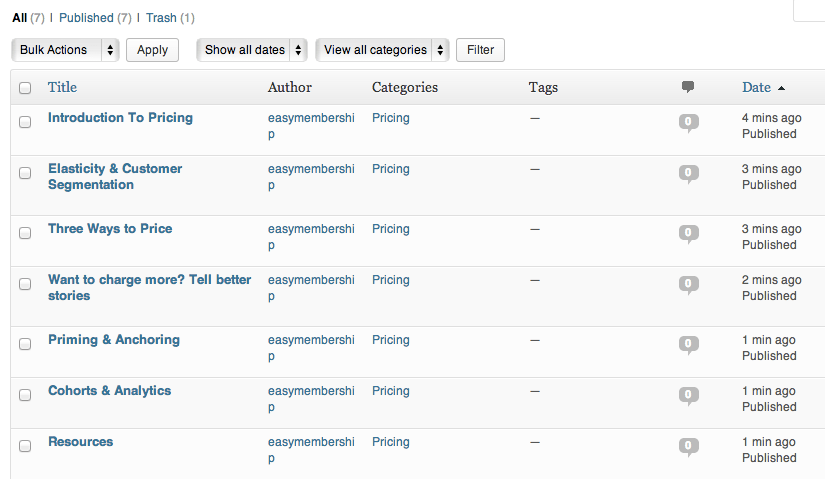Select the Cohorts & Analytics row checkbox
Screen dimensions: 825x479
25,395
